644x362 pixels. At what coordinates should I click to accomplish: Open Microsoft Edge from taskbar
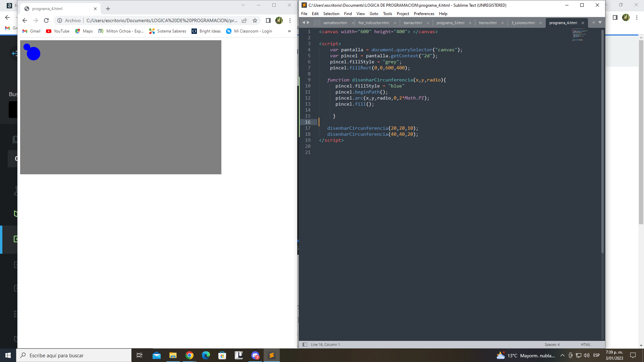click(206, 355)
